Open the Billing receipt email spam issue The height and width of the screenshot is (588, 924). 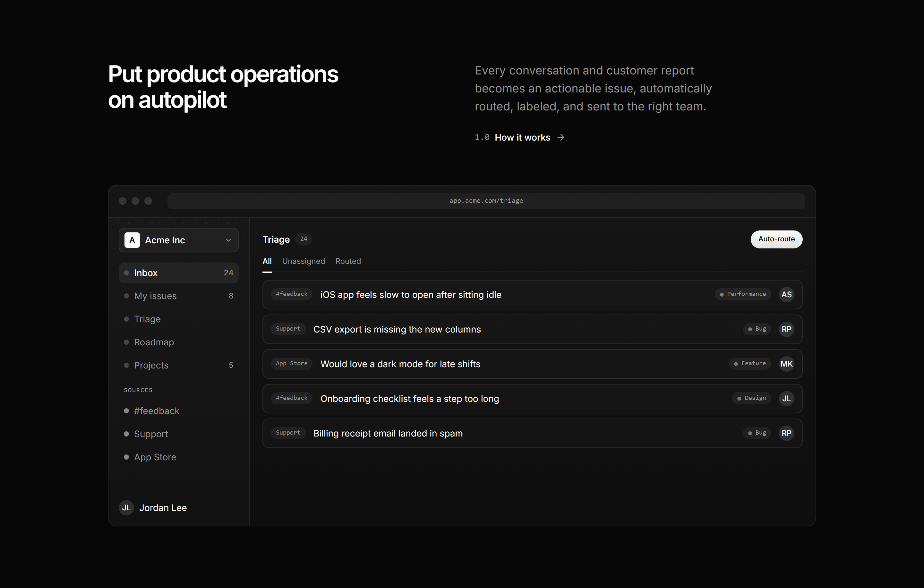point(532,433)
